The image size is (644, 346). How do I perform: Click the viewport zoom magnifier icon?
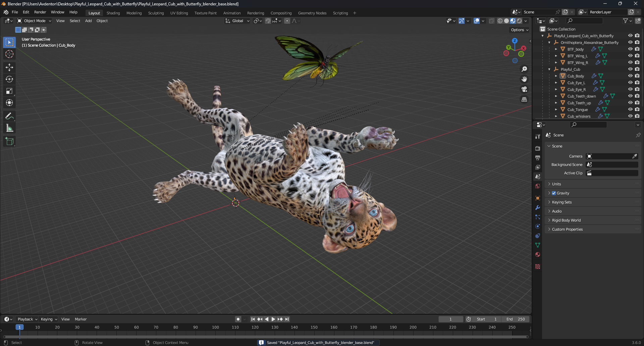tap(524, 69)
